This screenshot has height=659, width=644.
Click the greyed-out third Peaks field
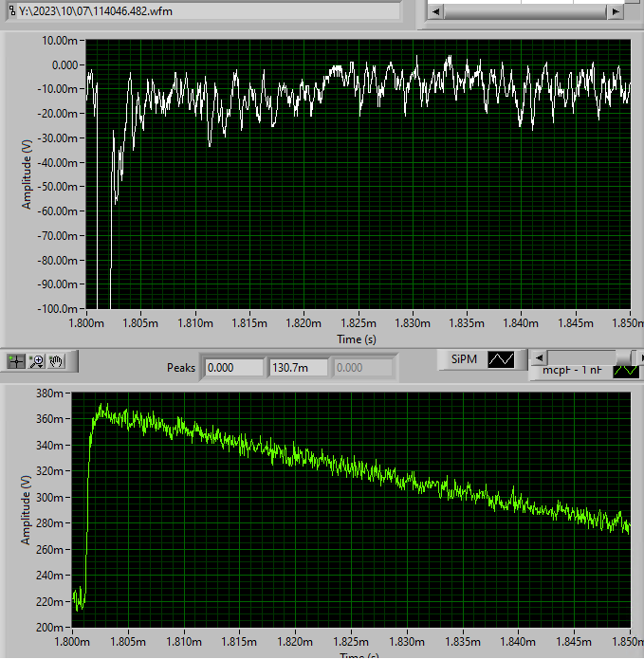[362, 368]
